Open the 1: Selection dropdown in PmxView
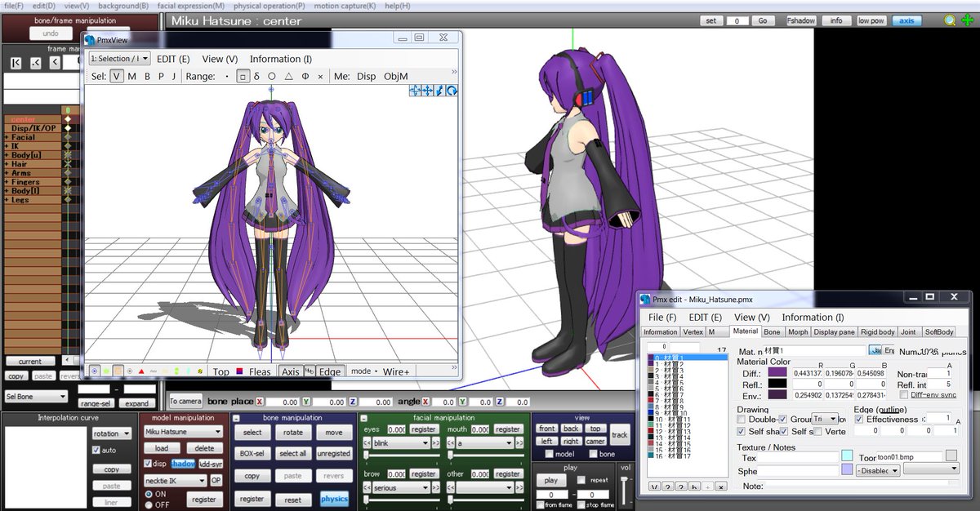Viewport: 980px width, 511px height. [119, 59]
